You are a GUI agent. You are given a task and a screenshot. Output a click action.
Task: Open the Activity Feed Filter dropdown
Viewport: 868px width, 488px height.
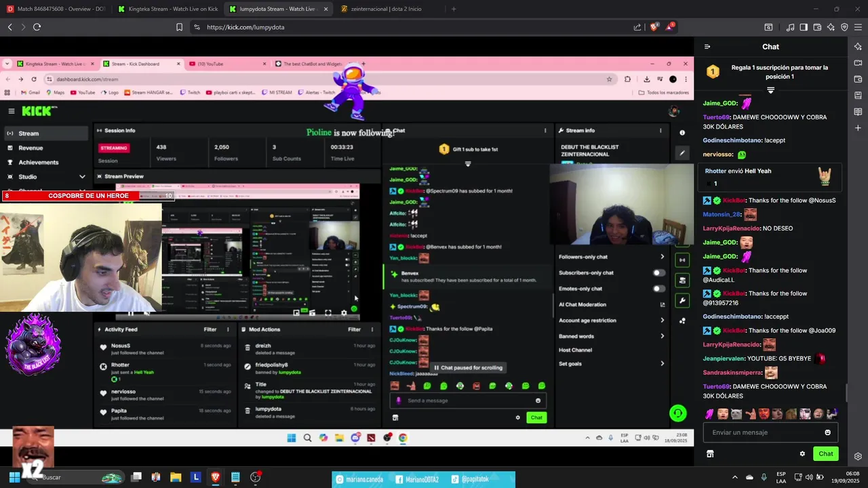coord(210,329)
